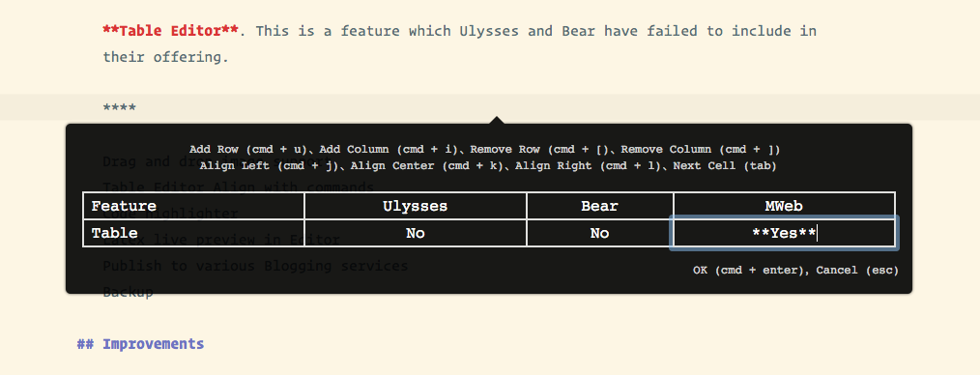Click the No cell under Ulysses
This screenshot has width=980, height=375.
pos(415,233)
